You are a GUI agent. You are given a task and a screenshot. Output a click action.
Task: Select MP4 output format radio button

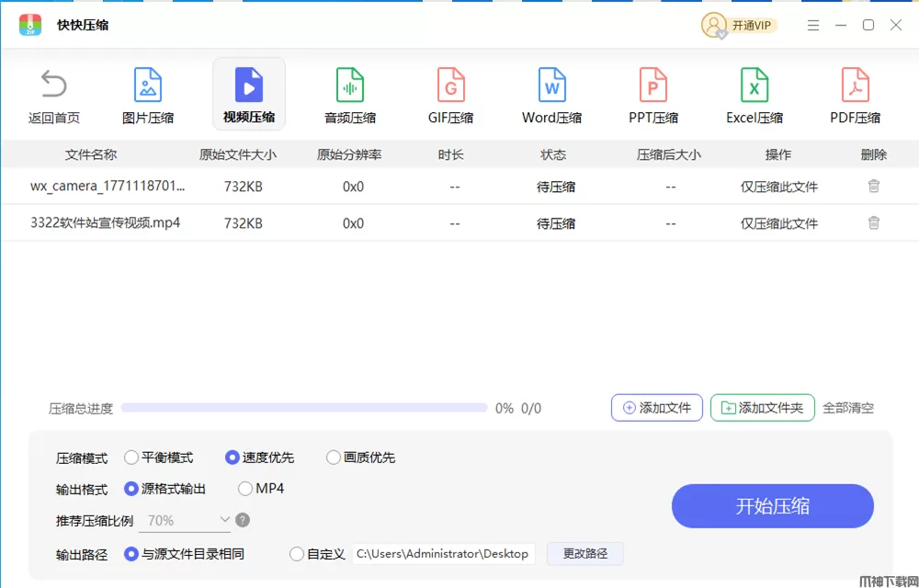(245, 489)
